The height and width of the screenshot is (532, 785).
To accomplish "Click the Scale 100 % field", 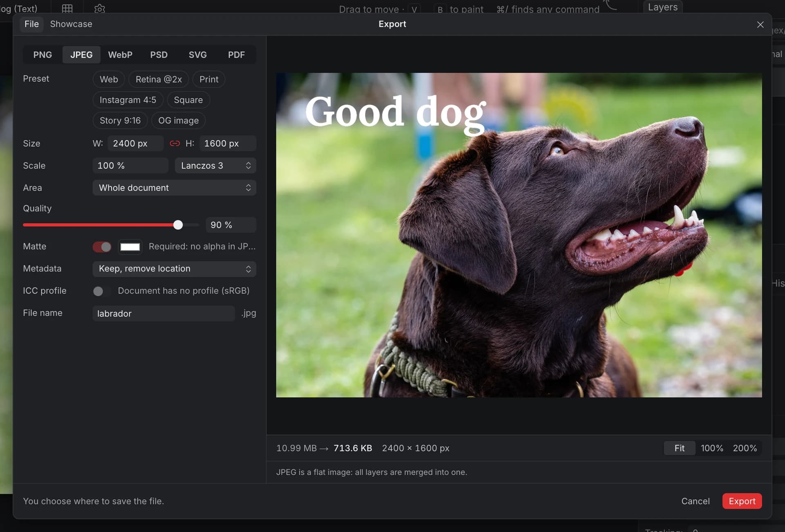I will click(130, 166).
